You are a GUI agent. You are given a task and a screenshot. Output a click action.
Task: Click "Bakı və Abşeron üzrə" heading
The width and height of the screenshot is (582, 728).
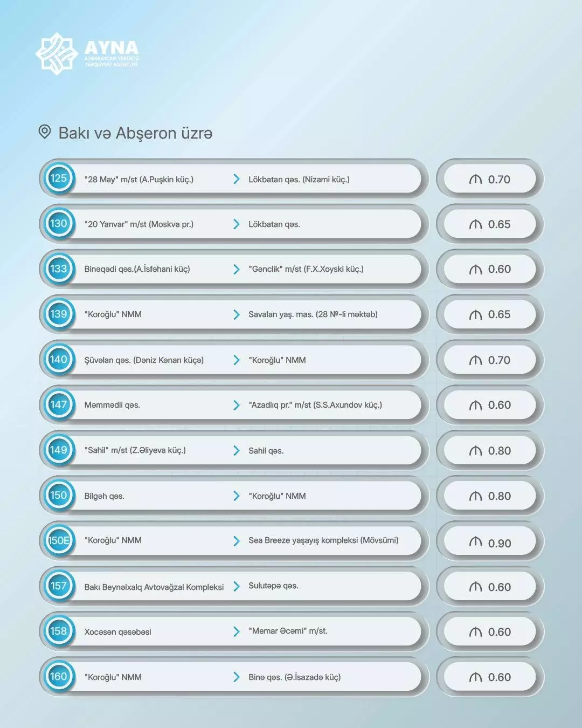pos(135,133)
